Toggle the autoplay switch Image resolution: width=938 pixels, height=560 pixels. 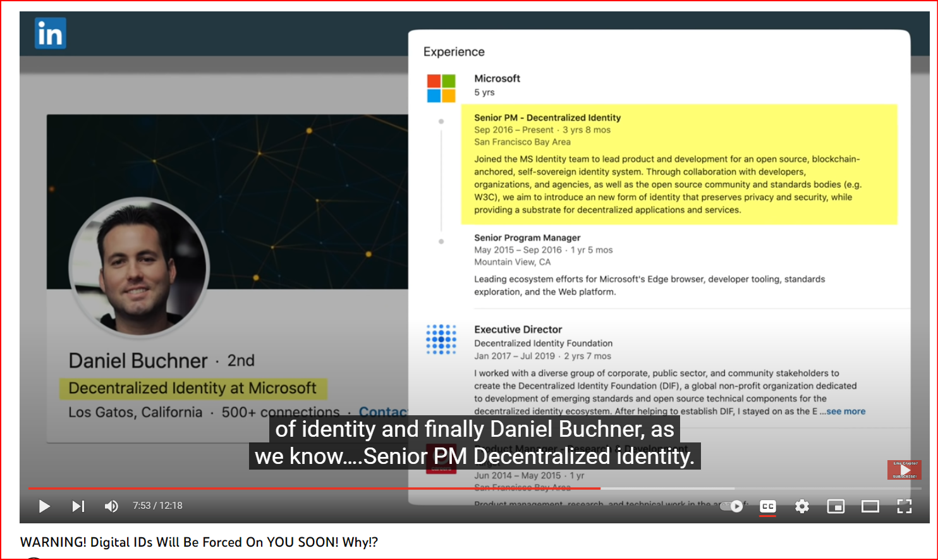[733, 506]
